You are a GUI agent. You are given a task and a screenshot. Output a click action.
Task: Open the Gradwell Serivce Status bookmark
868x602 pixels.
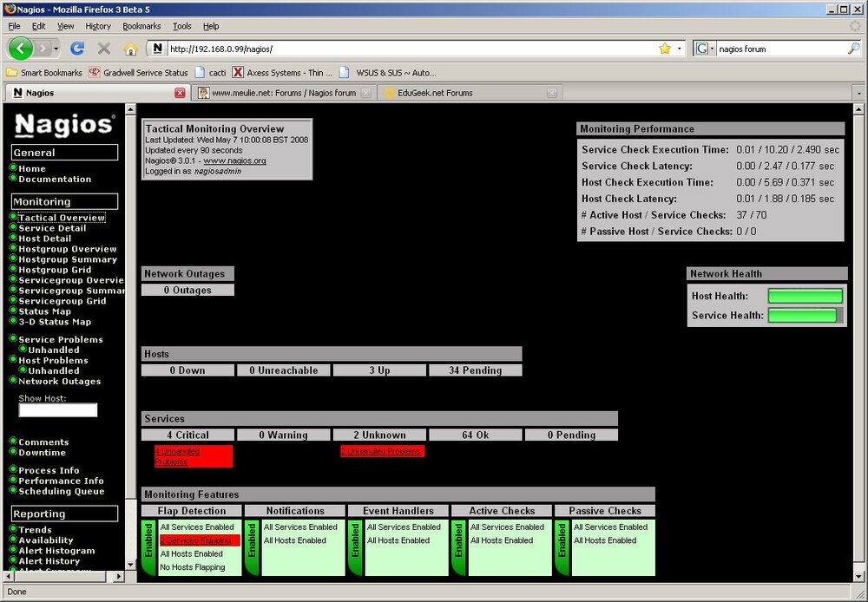click(x=139, y=73)
